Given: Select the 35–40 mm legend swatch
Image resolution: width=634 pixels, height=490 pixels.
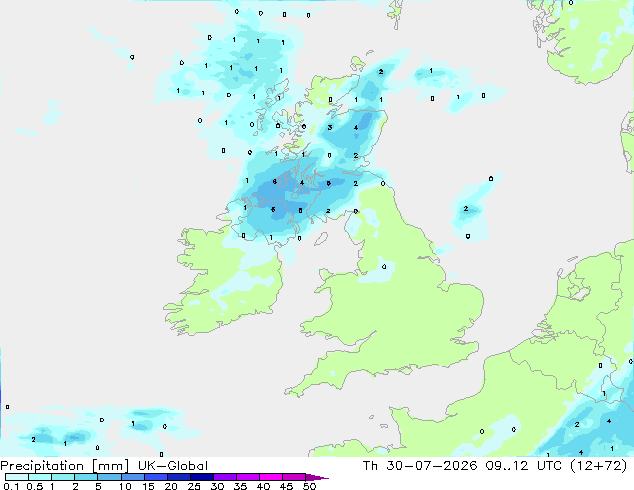Looking at the screenshot, I should click(x=247, y=477).
